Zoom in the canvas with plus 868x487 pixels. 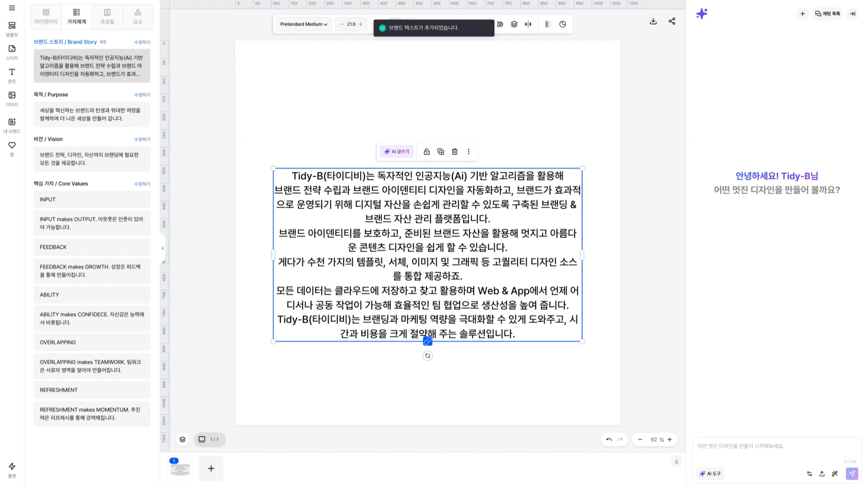click(670, 440)
